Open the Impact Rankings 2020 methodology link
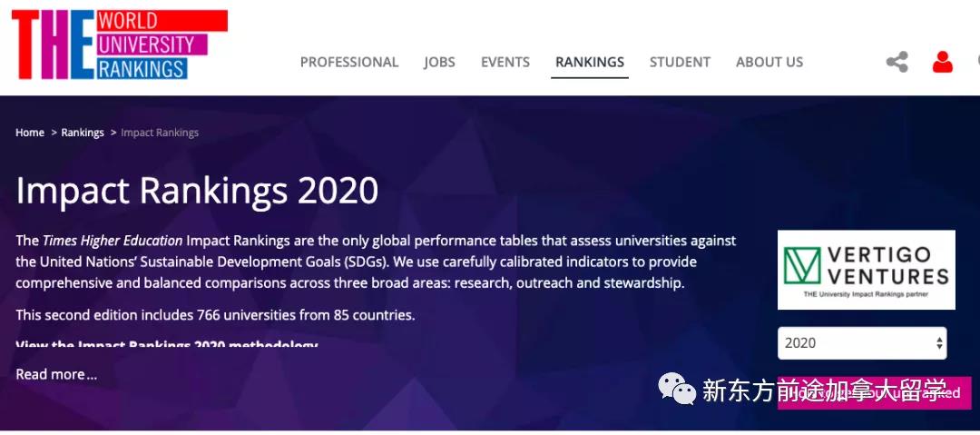The width and height of the screenshot is (980, 435). [167, 345]
